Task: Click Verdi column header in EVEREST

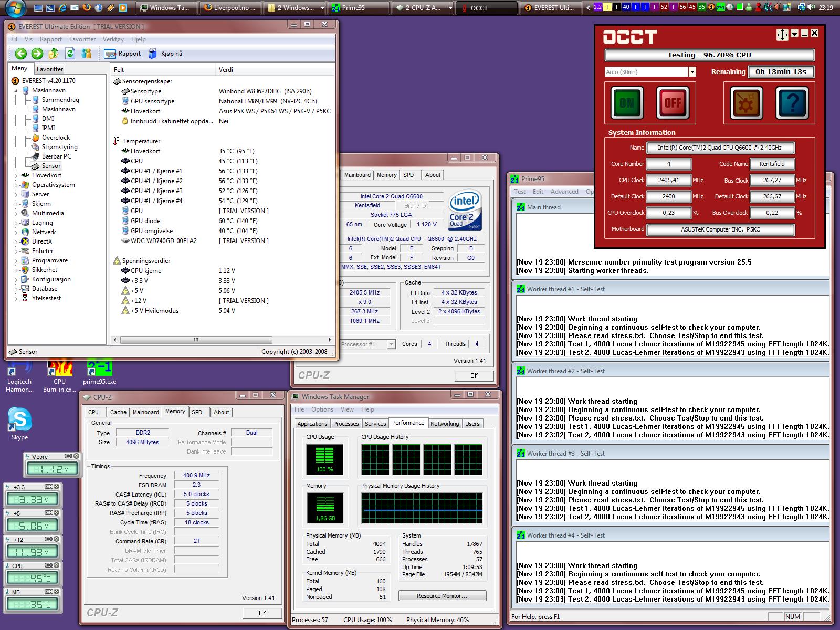Action: pyautogui.click(x=275, y=69)
